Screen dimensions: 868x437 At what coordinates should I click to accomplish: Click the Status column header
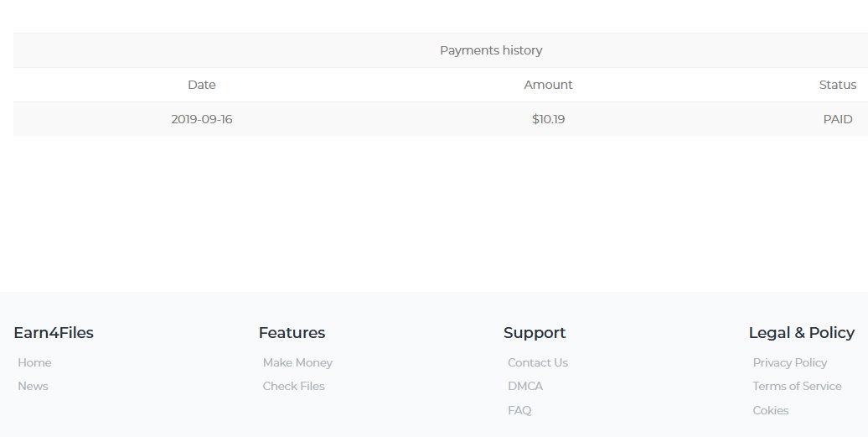(838, 85)
